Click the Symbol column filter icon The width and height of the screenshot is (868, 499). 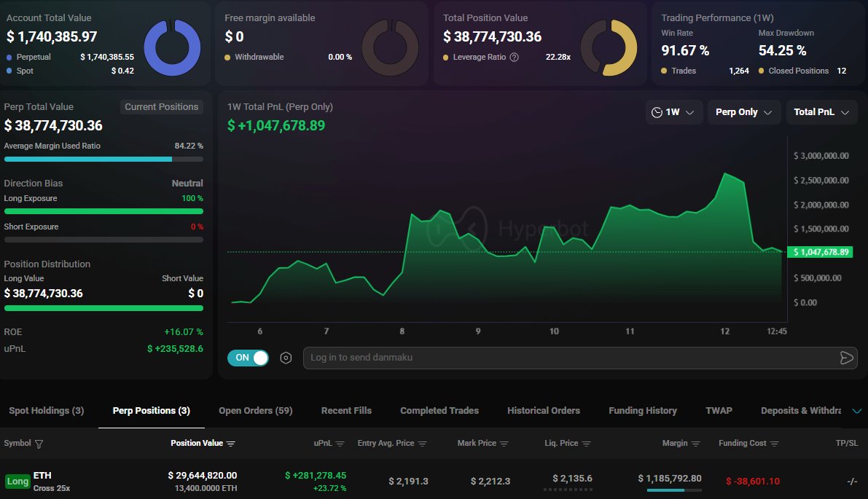tap(39, 444)
